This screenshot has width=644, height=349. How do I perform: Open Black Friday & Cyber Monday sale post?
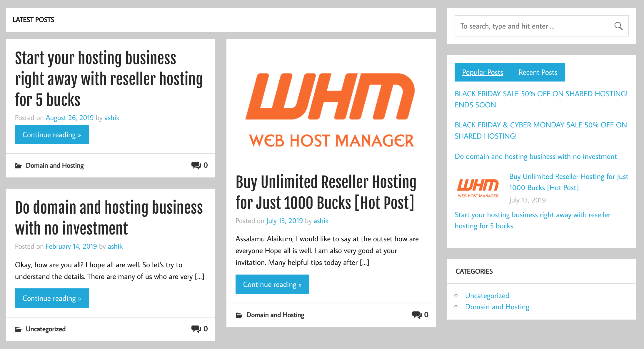(x=540, y=130)
